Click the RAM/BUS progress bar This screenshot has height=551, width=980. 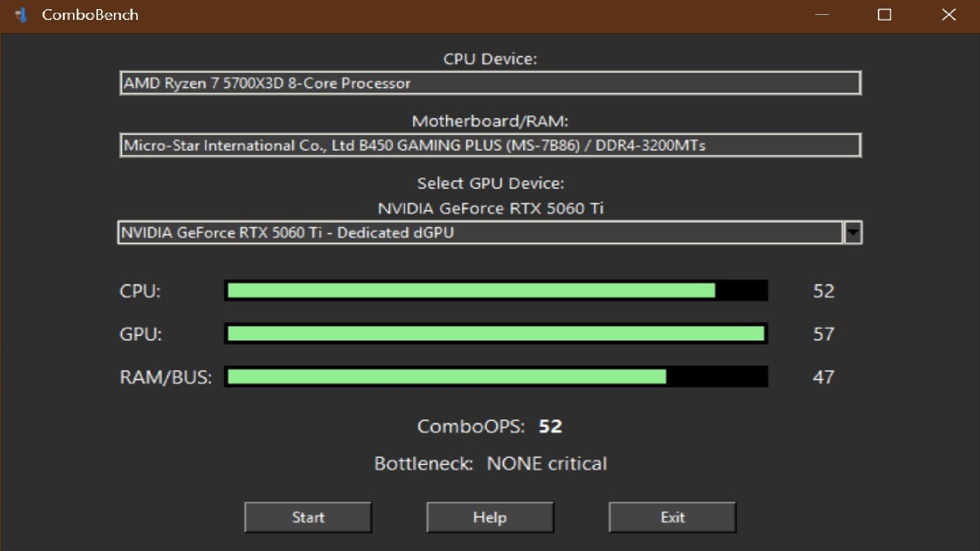(497, 378)
